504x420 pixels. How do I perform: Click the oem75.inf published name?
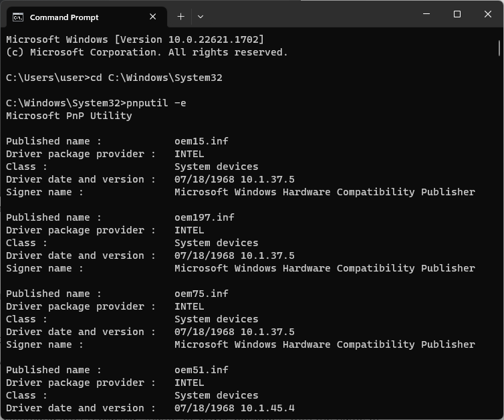tap(201, 294)
